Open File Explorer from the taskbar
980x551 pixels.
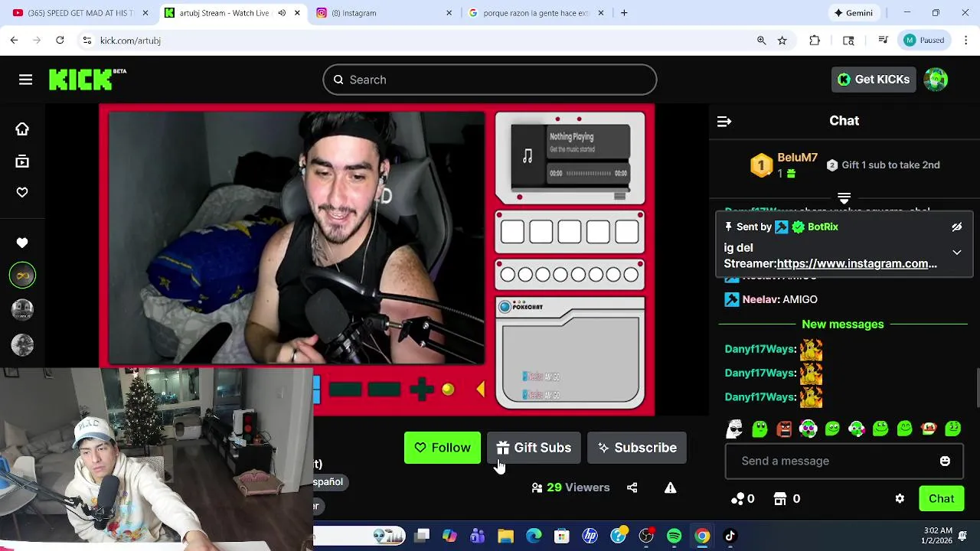click(505, 536)
